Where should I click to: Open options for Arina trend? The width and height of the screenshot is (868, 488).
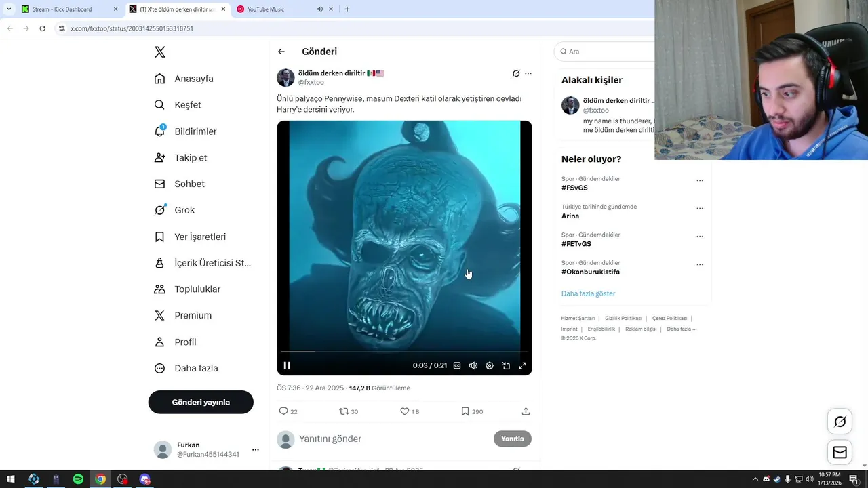[x=700, y=208]
